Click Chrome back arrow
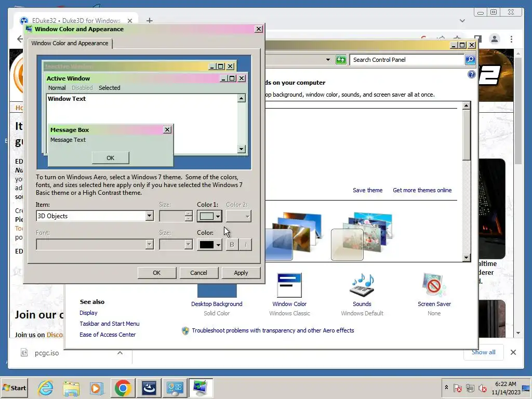 [20, 39]
